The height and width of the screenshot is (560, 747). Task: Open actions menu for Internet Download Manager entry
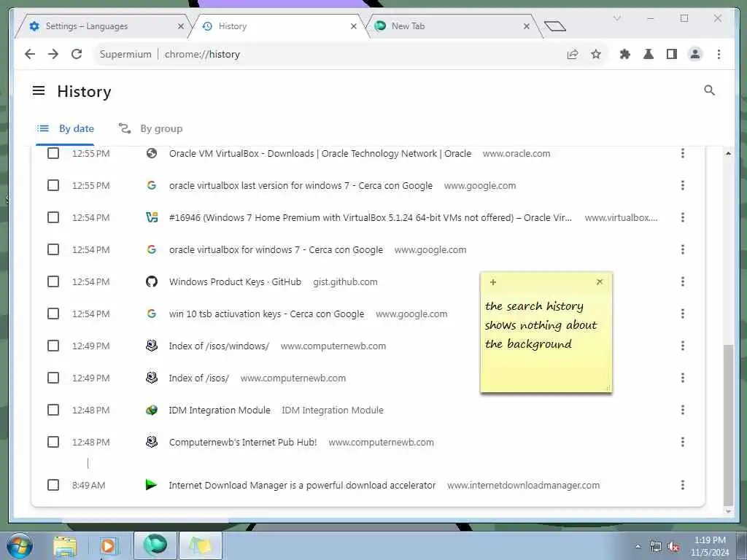pyautogui.click(x=683, y=485)
